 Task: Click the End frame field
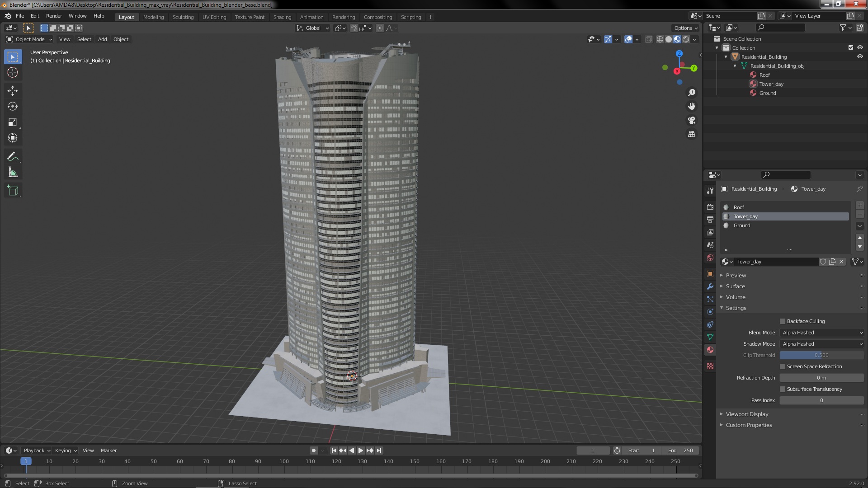pos(680,450)
